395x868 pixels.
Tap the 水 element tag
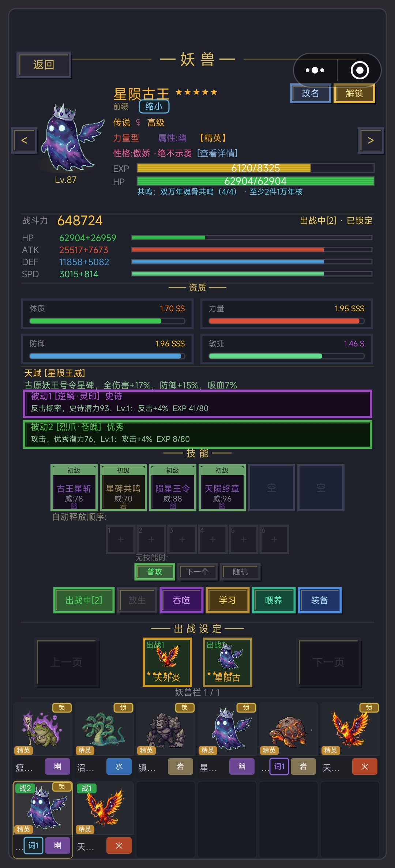click(119, 767)
